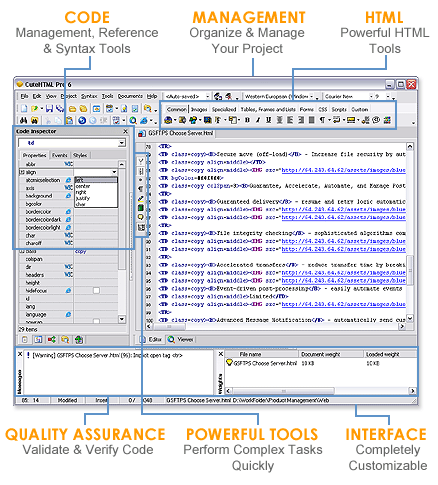Click the Document weight column header
The image size is (438, 485).
(330, 354)
